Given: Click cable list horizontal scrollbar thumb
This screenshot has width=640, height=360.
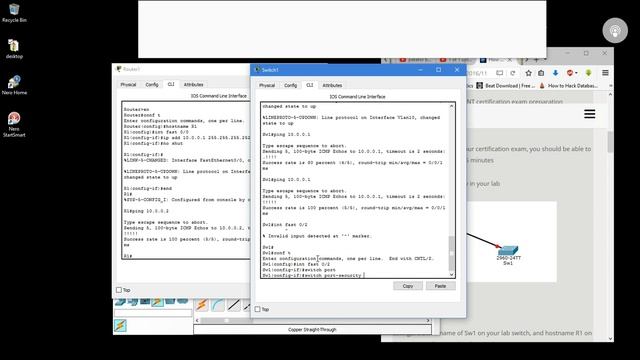Looking at the screenshot, I should (x=227, y=321).
